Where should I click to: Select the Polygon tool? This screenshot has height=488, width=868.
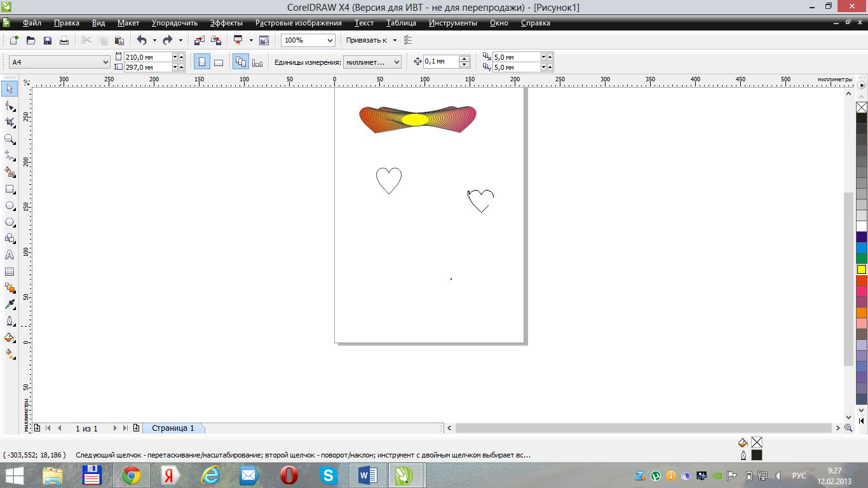(10, 222)
